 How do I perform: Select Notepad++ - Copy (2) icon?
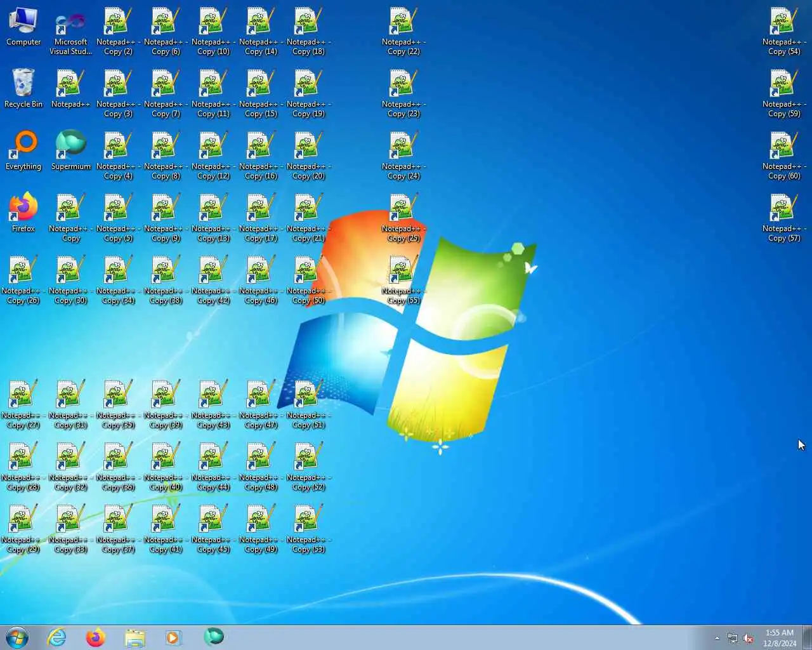pyautogui.click(x=119, y=31)
